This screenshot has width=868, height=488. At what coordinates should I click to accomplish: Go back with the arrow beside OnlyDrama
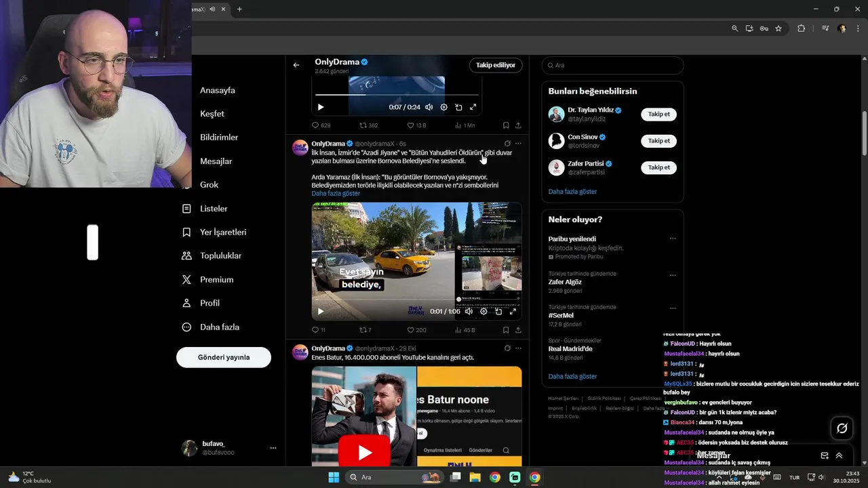click(x=296, y=65)
